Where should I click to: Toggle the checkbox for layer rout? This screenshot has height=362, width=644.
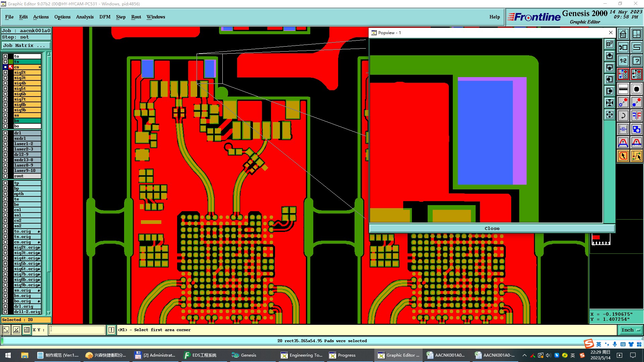coord(5,176)
